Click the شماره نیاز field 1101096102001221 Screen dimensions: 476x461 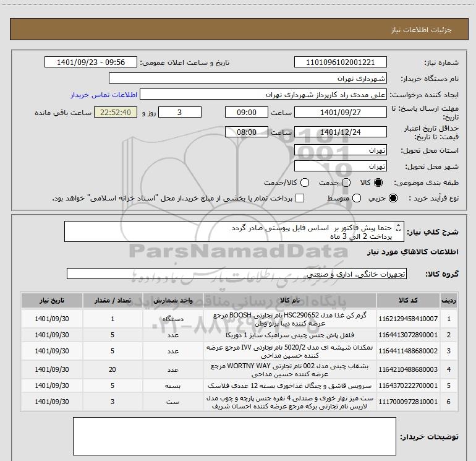click(340, 62)
